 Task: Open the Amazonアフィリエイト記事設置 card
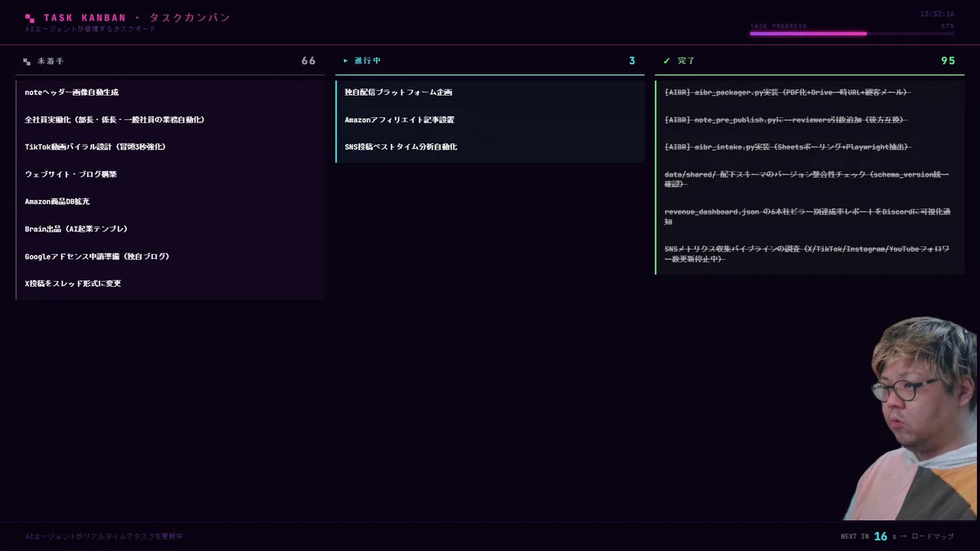(490, 120)
